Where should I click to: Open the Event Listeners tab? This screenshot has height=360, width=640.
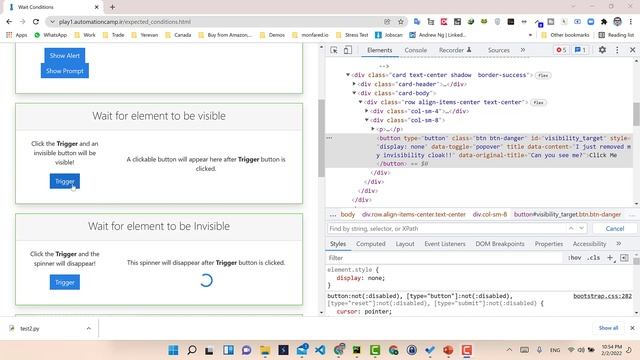[x=445, y=244]
